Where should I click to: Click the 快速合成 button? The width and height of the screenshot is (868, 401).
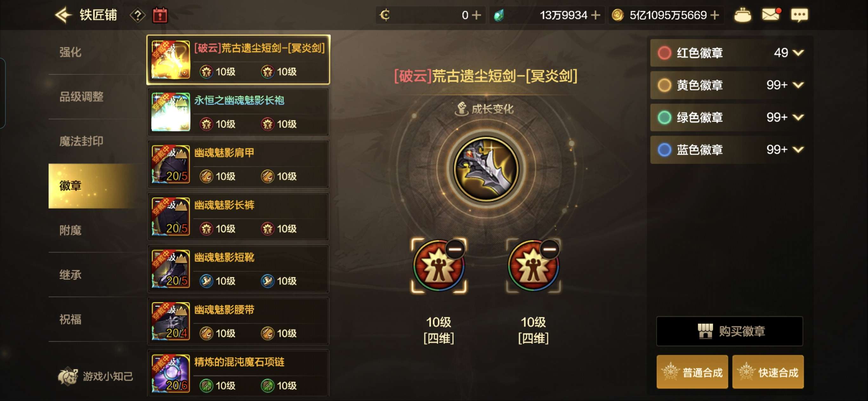pyautogui.click(x=768, y=372)
